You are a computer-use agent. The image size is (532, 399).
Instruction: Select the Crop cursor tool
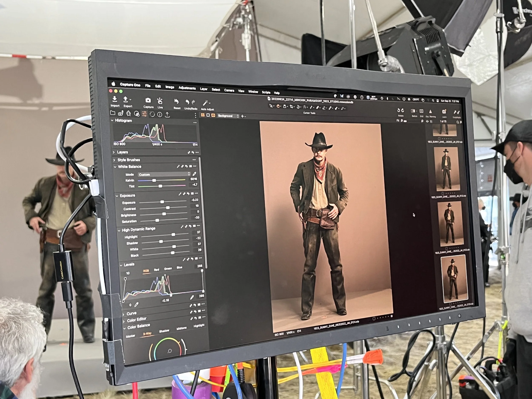point(292,107)
